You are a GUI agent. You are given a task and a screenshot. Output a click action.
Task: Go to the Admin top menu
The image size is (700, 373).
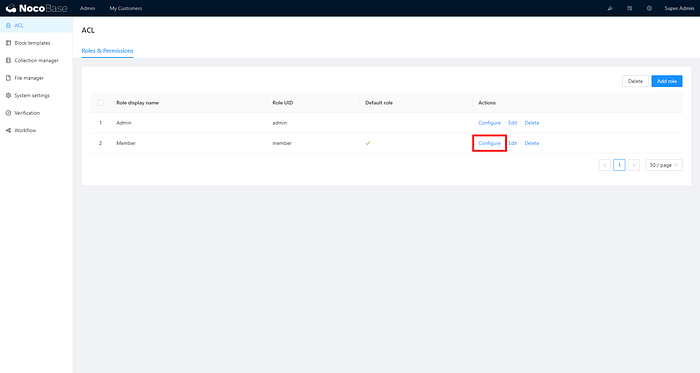click(88, 8)
